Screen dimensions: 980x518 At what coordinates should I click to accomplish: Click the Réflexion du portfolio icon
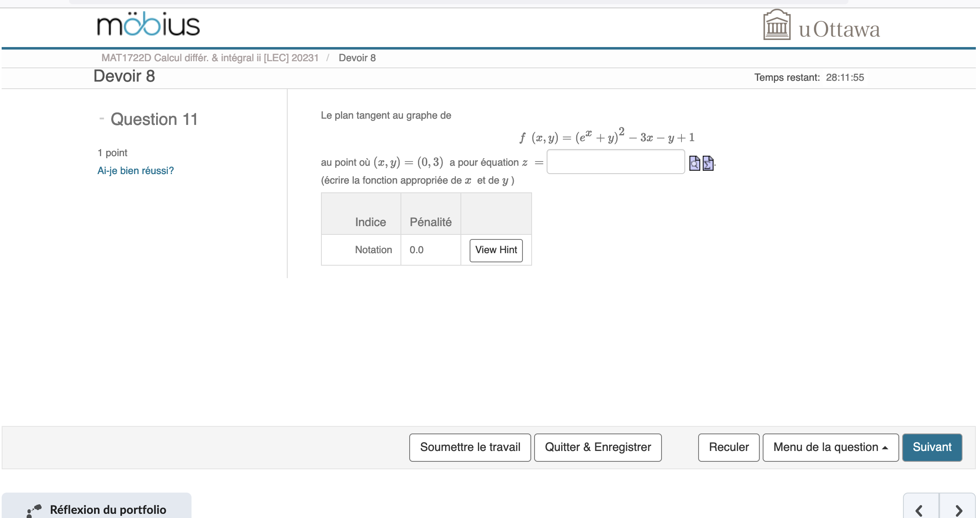[x=32, y=509]
